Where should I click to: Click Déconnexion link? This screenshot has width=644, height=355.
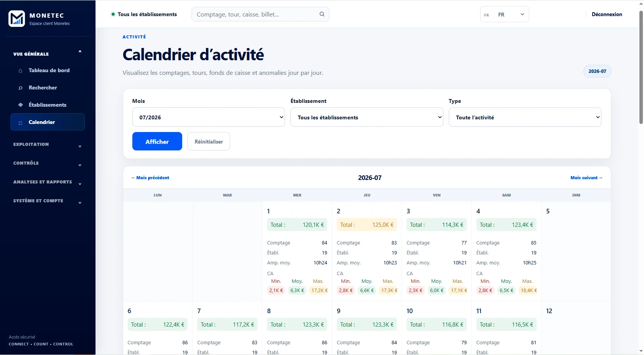[607, 14]
